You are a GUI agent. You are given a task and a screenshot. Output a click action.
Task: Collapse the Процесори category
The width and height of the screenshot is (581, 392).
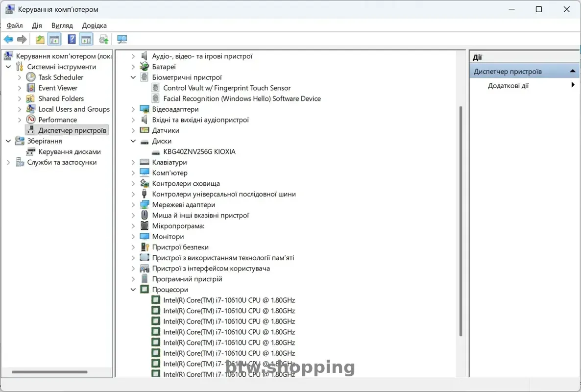[x=133, y=290]
